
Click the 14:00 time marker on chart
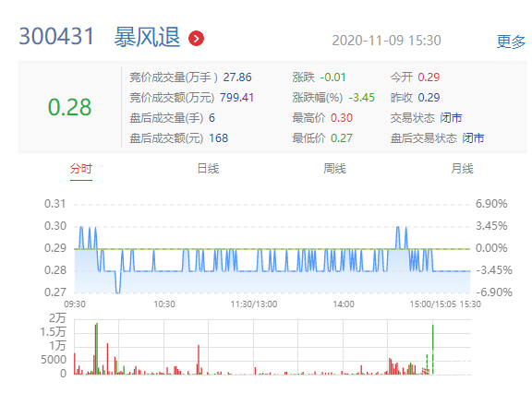(344, 304)
